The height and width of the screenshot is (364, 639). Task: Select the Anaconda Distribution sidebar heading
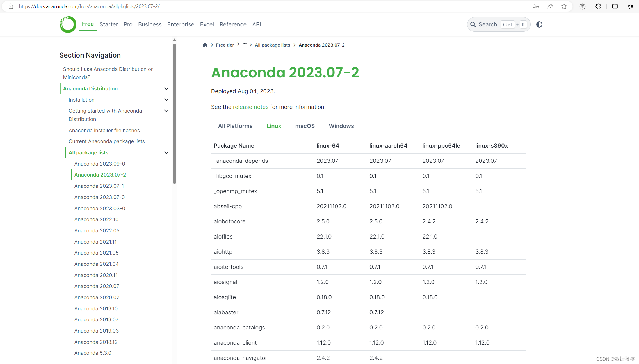90,89
